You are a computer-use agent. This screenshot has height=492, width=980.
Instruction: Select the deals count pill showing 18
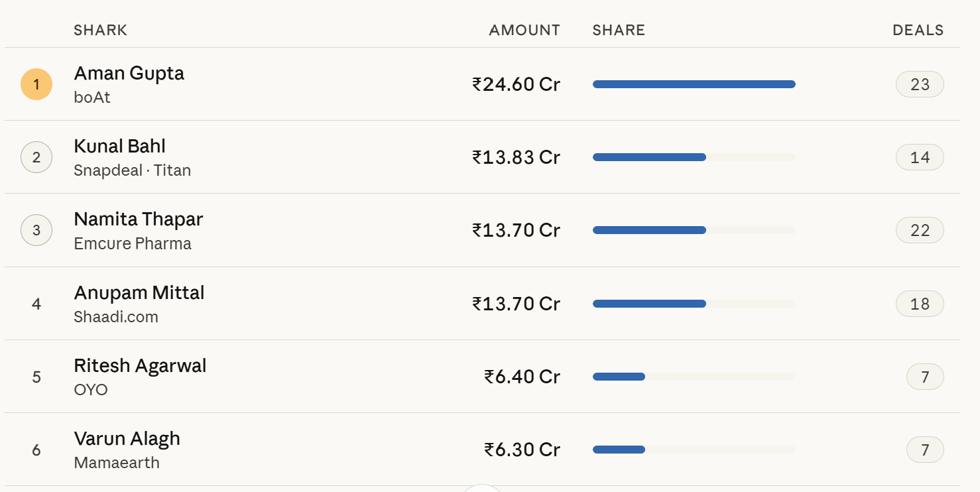(x=920, y=304)
